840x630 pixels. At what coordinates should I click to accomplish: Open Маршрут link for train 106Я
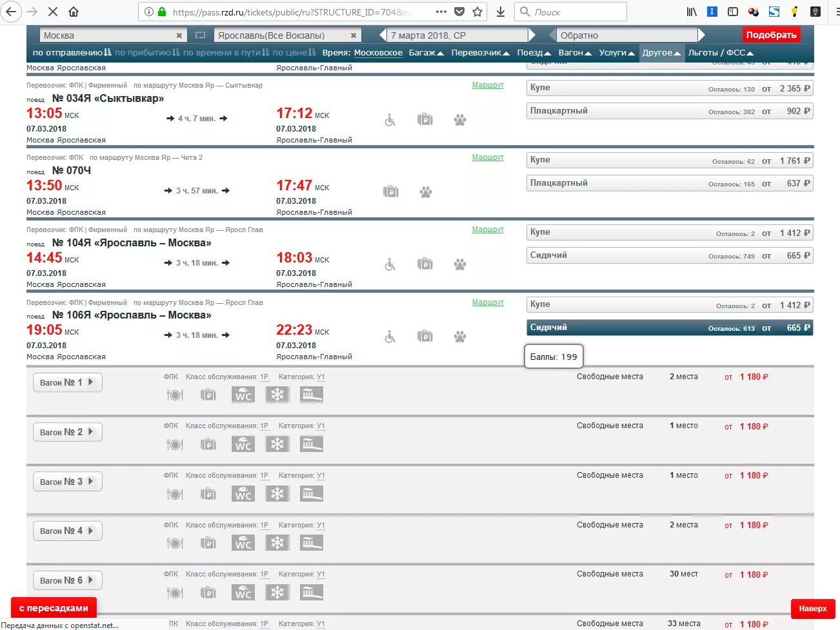(488, 302)
